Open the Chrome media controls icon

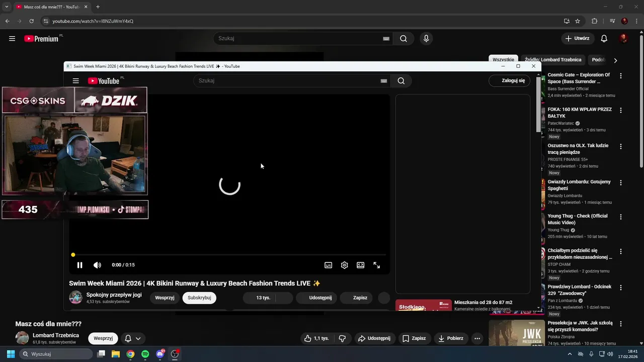coord(612,21)
